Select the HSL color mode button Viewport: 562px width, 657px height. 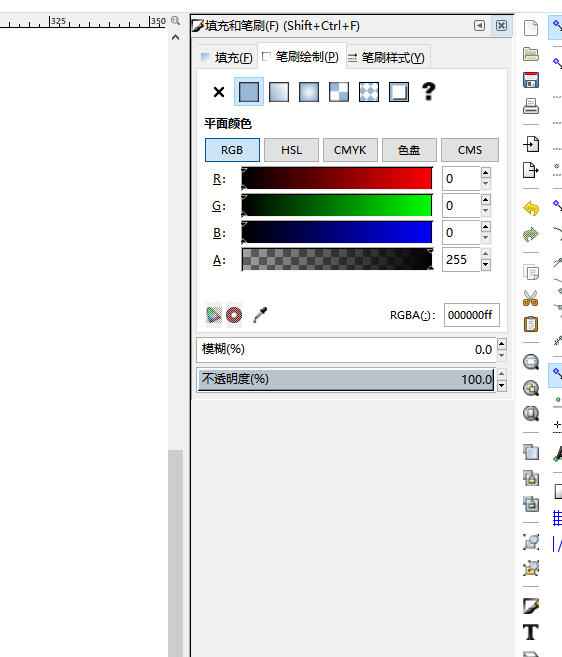[x=291, y=150]
